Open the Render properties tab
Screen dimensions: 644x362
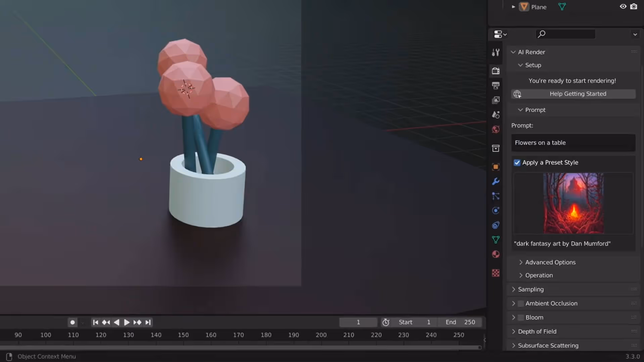[496, 71]
